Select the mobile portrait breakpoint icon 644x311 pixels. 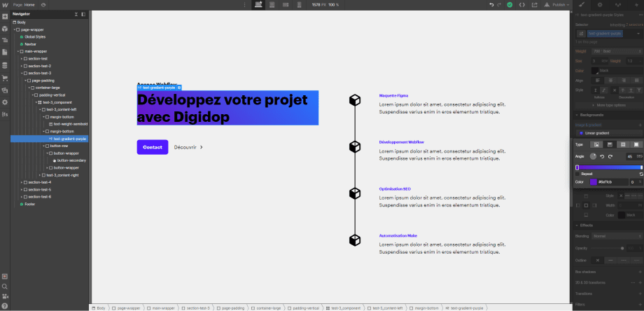299,5
